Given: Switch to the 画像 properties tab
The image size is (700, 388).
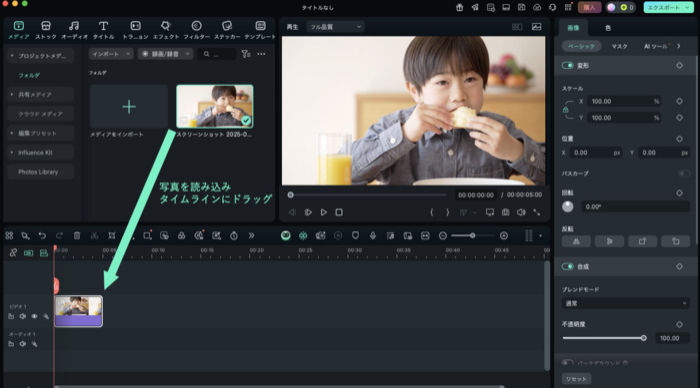Looking at the screenshot, I should pyautogui.click(x=573, y=28).
